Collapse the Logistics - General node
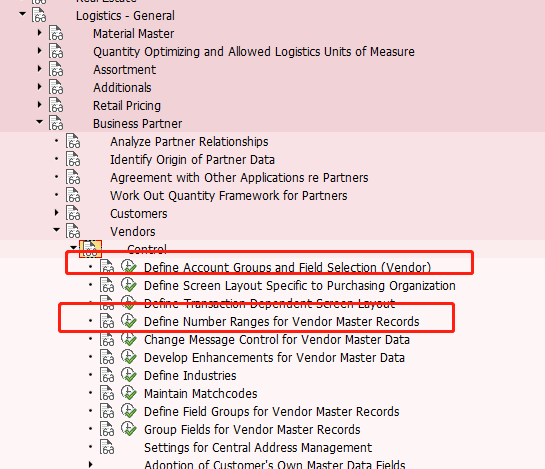Image resolution: width=545 pixels, height=469 pixels. (x=23, y=14)
